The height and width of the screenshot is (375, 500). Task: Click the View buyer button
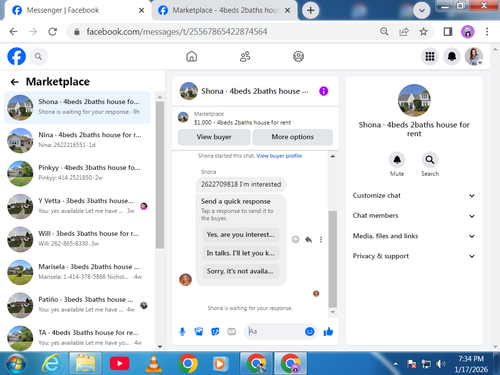pos(214,137)
